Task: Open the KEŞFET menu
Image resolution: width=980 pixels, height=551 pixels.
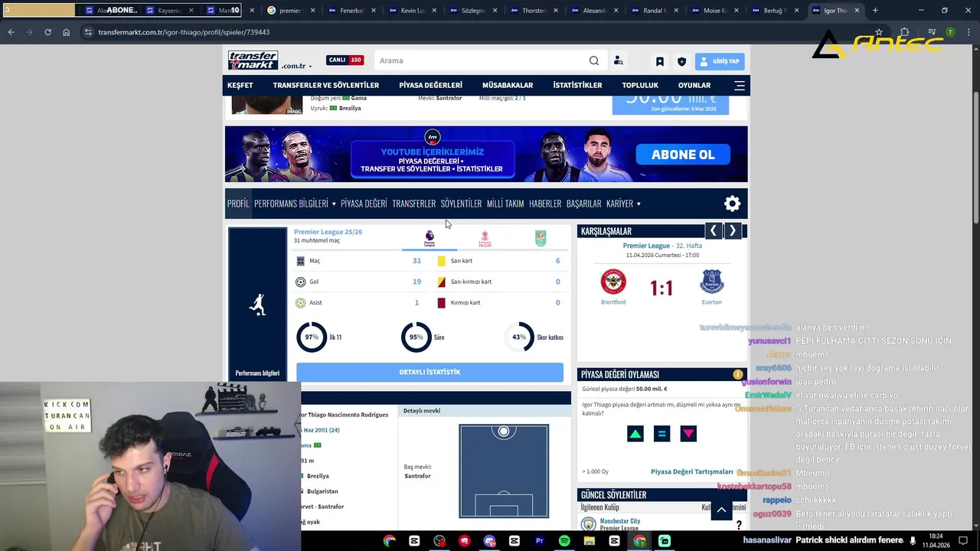Action: (240, 85)
